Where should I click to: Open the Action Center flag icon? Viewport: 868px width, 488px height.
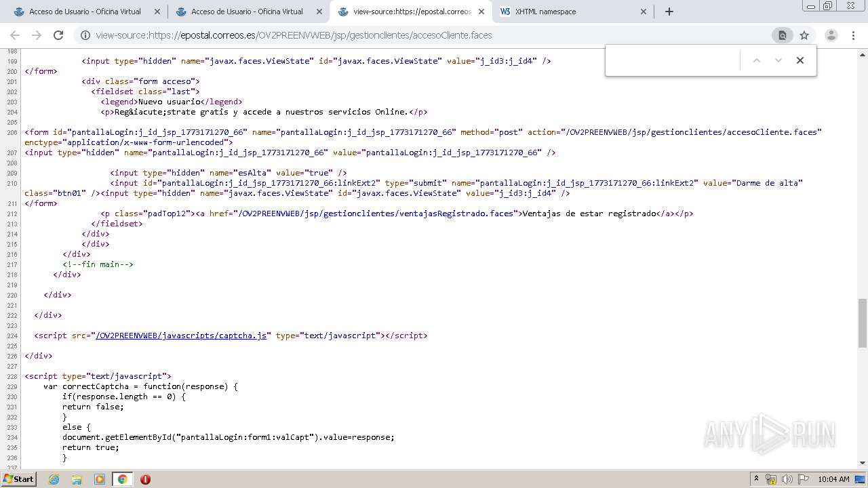[x=803, y=479]
